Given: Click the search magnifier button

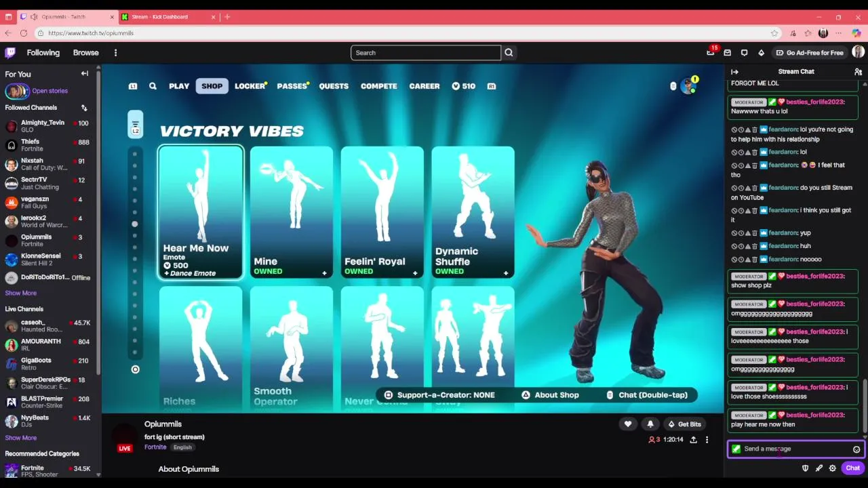Looking at the screenshot, I should [x=509, y=53].
